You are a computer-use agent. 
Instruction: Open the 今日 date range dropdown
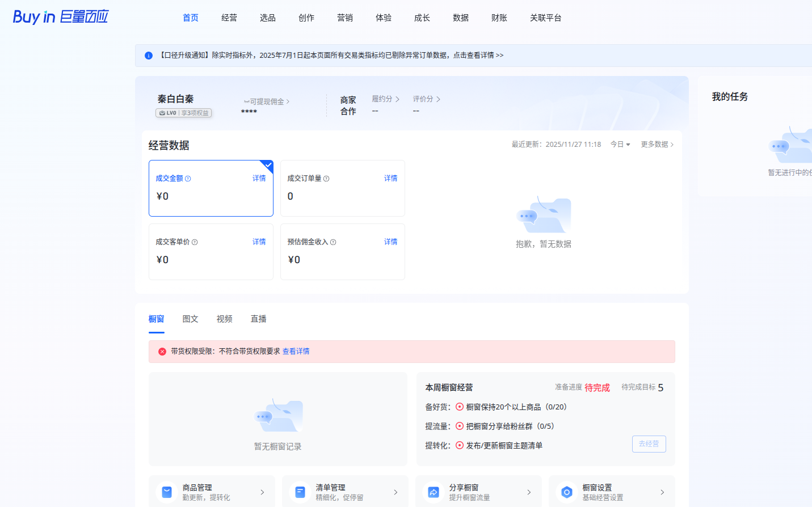[620, 144]
